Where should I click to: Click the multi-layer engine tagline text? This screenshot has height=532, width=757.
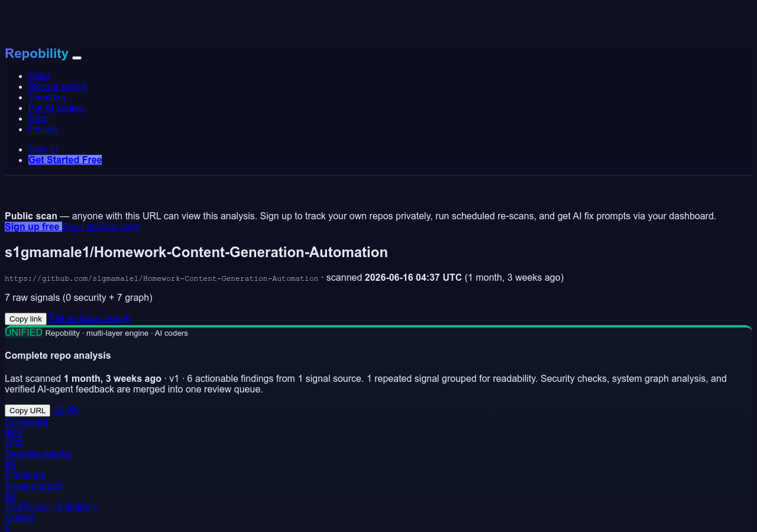(x=117, y=333)
